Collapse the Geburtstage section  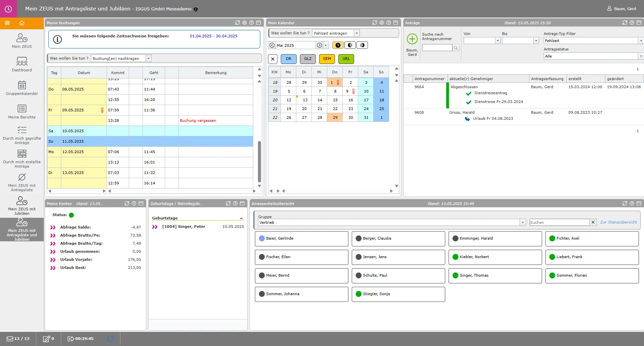click(241, 218)
